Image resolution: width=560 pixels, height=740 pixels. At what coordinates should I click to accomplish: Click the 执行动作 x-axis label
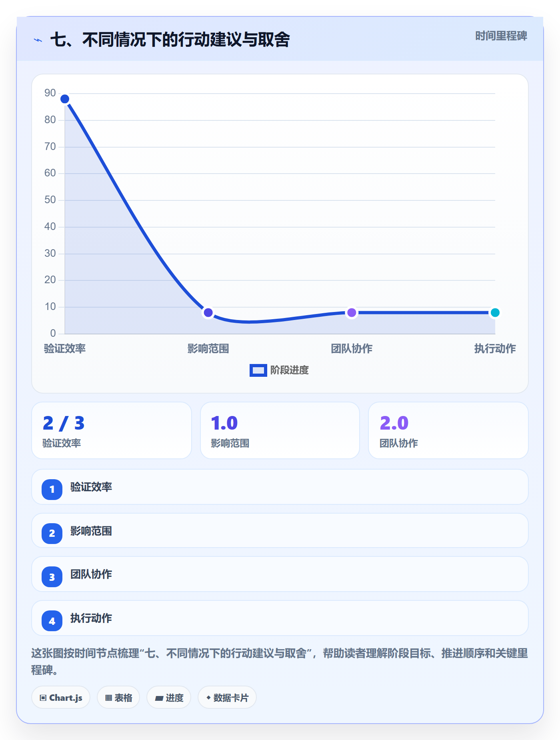point(495,348)
